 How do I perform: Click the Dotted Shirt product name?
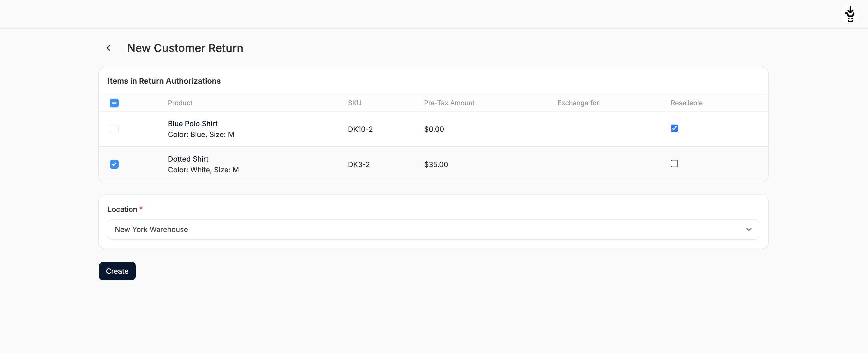(x=188, y=159)
